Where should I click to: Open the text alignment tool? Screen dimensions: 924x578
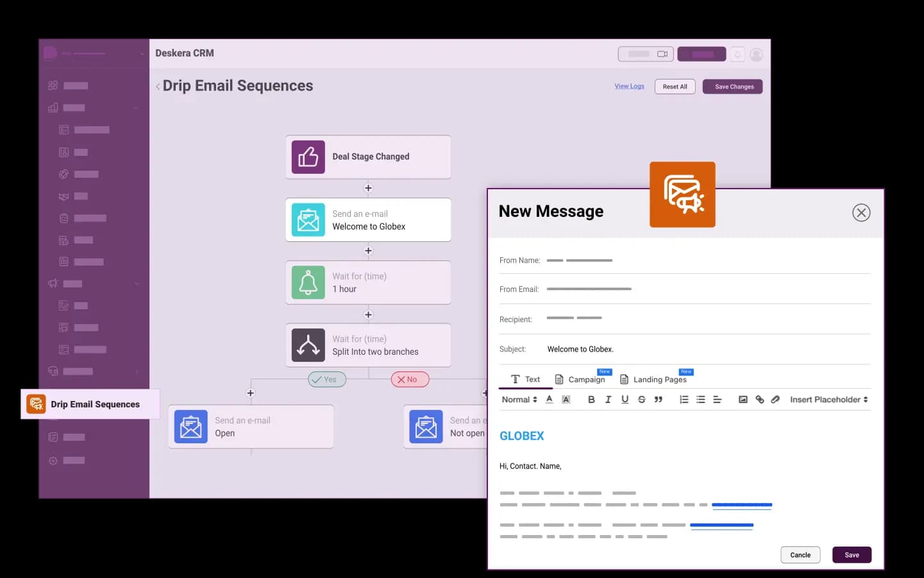(x=718, y=399)
